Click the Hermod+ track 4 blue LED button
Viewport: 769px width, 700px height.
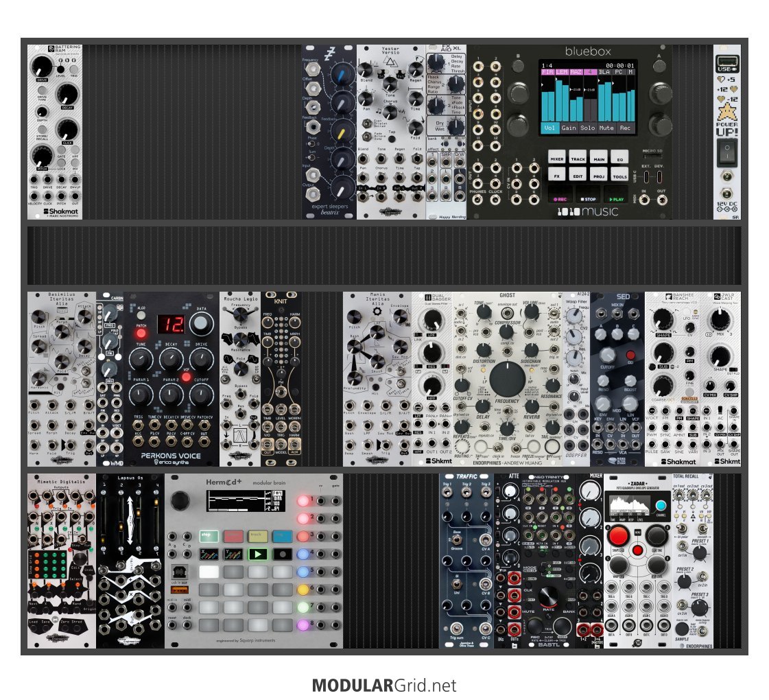(x=303, y=554)
